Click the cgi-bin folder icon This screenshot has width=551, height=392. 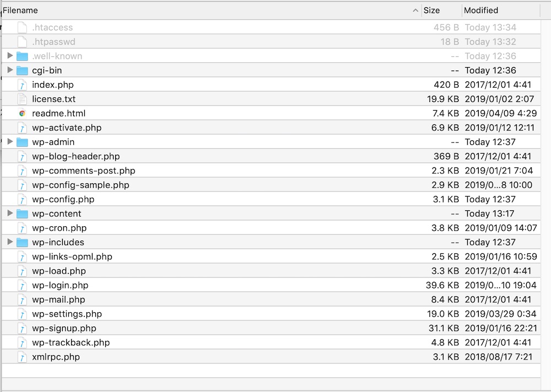pos(22,70)
